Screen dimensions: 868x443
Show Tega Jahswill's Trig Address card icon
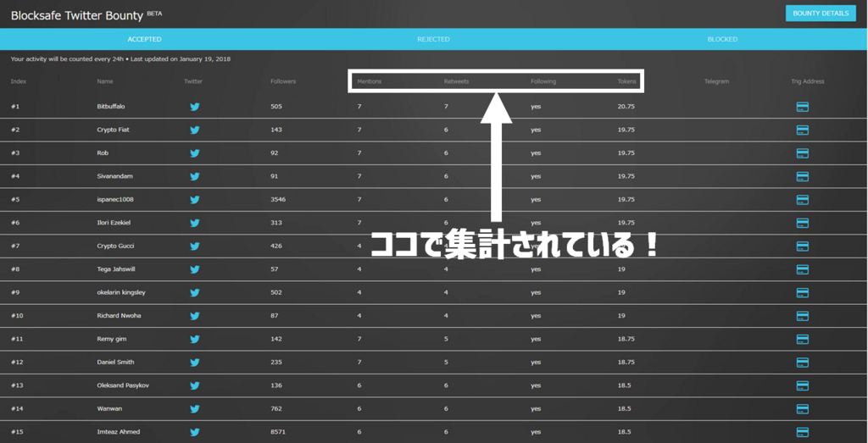pyautogui.click(x=802, y=269)
